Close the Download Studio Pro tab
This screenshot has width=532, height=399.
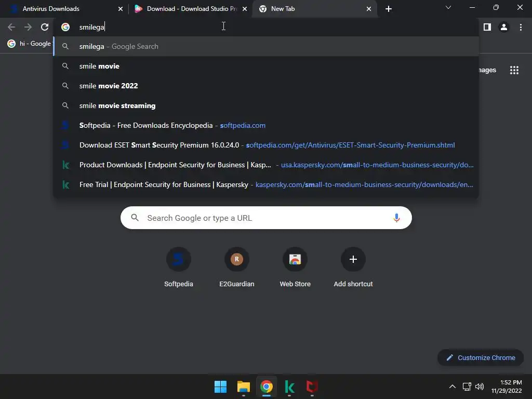245,9
